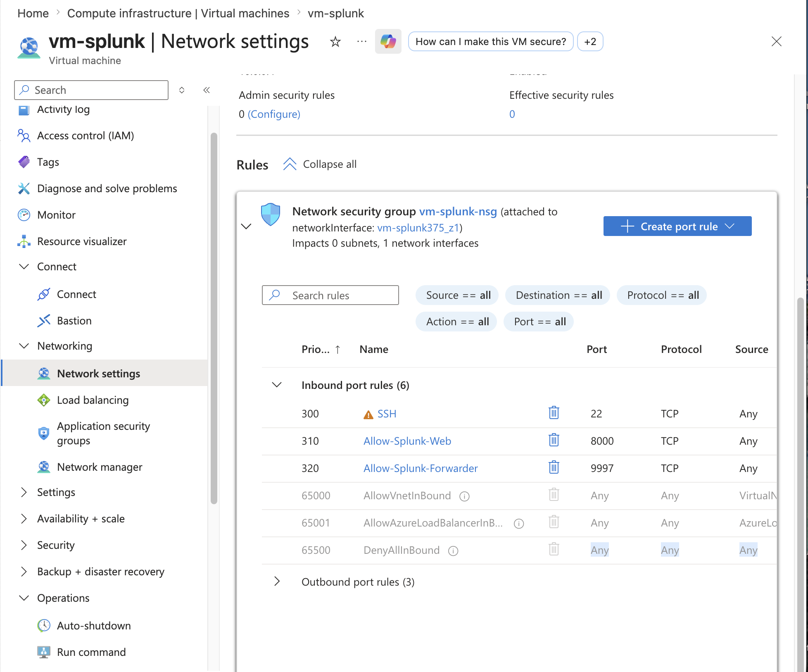The width and height of the screenshot is (808, 672).
Task: Open Action == all filter
Action: tap(456, 322)
